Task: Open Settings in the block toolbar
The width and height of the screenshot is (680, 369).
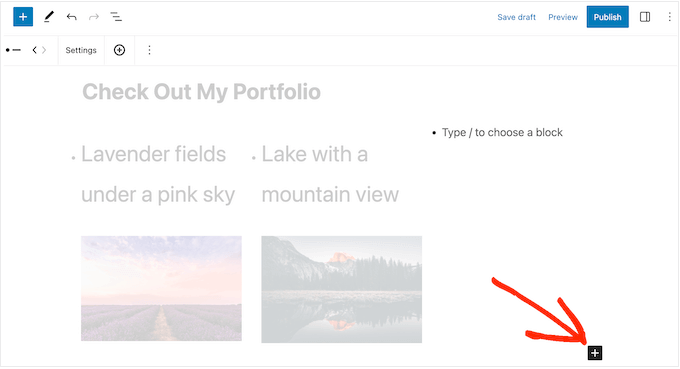Action: (x=81, y=50)
